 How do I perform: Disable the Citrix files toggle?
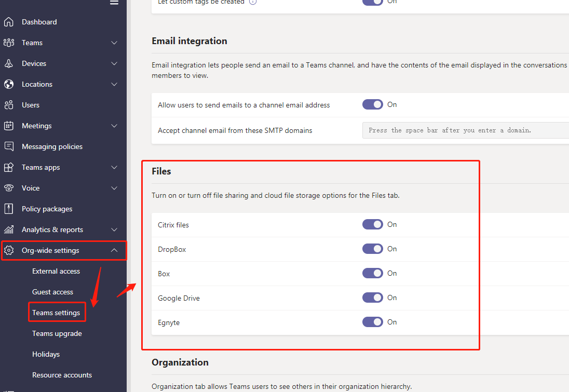pos(373,224)
